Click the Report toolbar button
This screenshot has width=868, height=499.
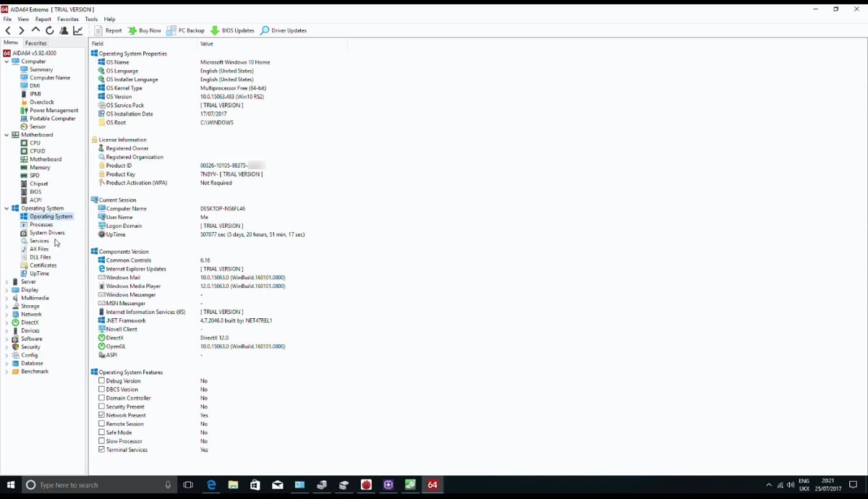[x=108, y=30]
